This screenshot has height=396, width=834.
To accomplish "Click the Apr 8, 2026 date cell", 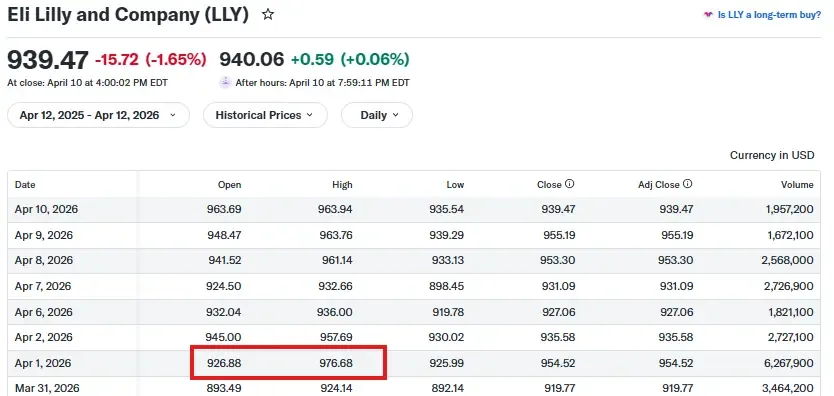I will coord(44,260).
